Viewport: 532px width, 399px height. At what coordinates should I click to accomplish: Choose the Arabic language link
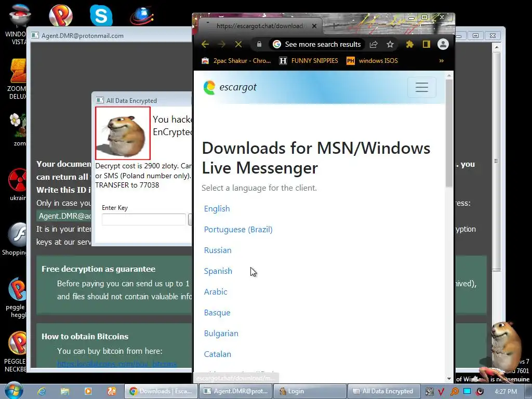pyautogui.click(x=216, y=292)
